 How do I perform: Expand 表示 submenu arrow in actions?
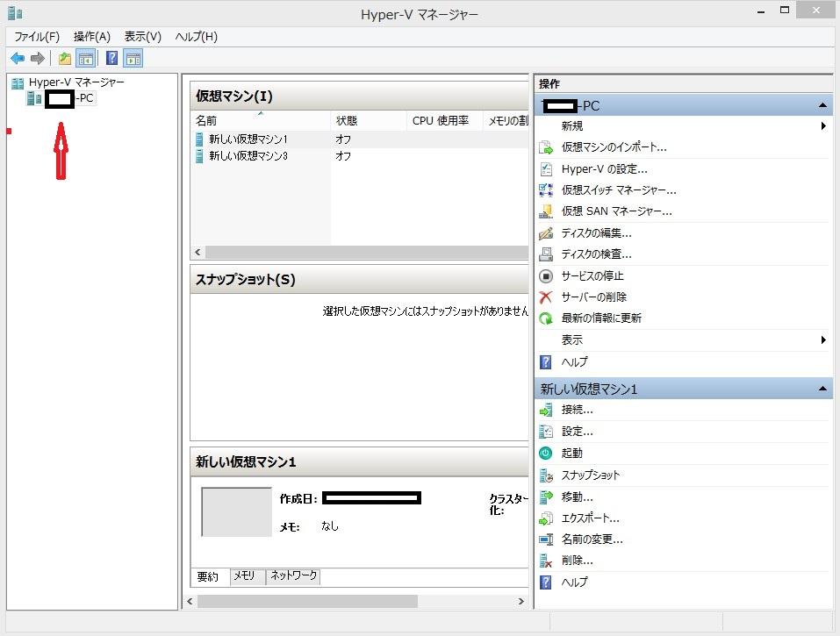[x=823, y=340]
